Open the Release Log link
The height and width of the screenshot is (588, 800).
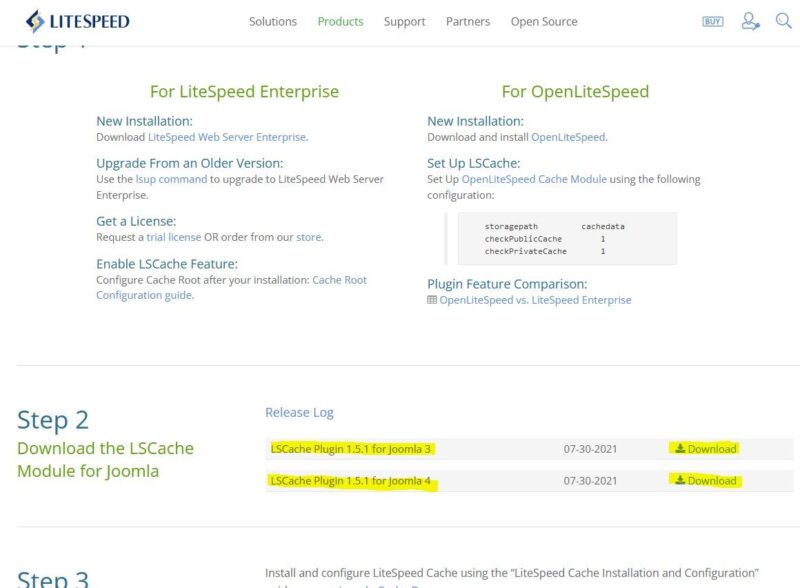coord(299,412)
